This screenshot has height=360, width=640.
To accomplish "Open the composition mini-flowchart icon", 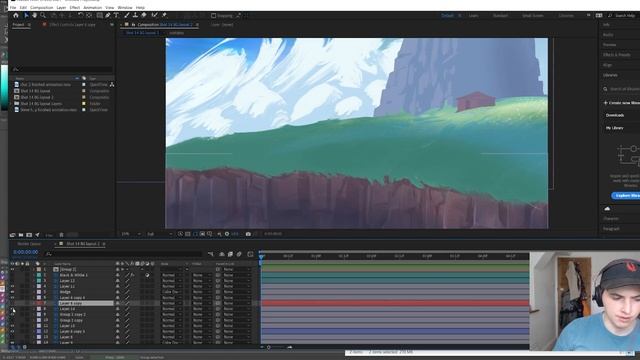I will (x=211, y=254).
